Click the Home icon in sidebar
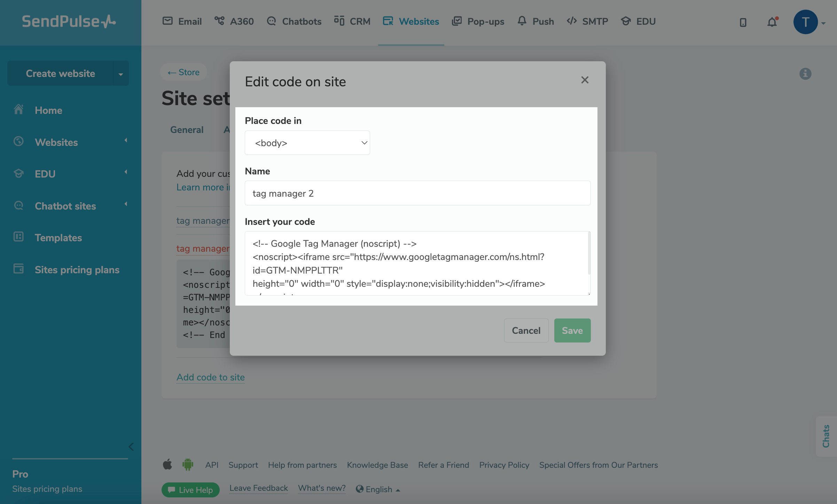837x504 pixels. tap(18, 110)
